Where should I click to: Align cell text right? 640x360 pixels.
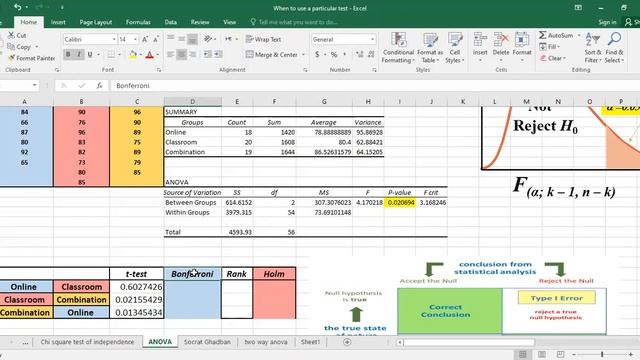tap(192, 54)
